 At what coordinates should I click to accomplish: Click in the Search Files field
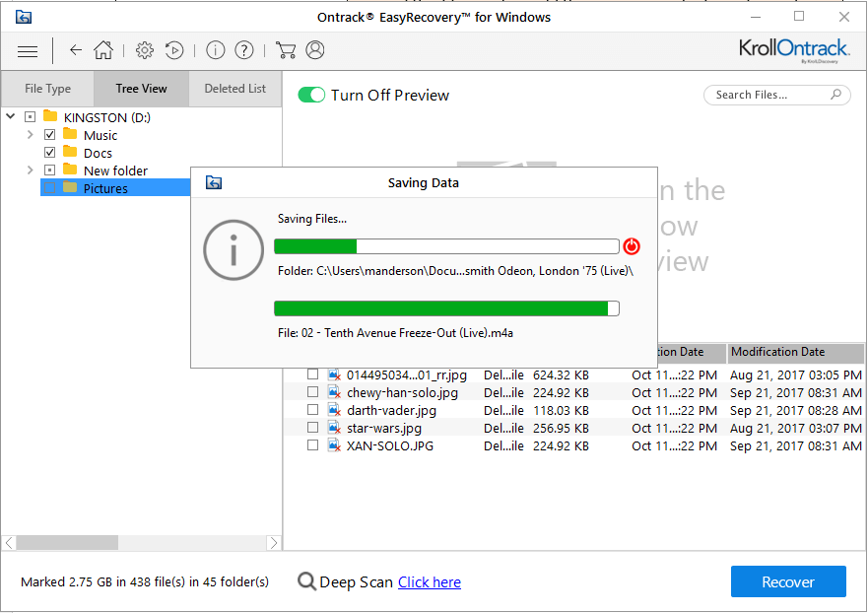pos(777,95)
